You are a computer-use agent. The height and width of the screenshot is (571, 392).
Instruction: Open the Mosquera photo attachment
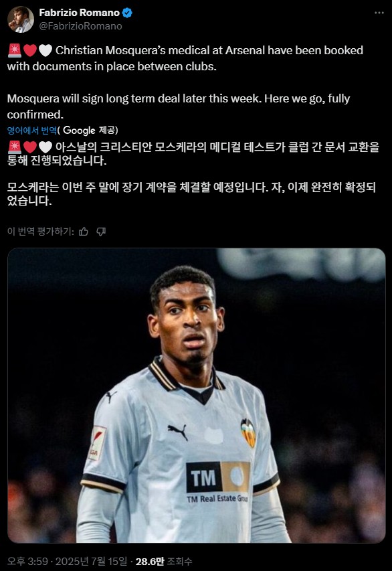pos(197,396)
